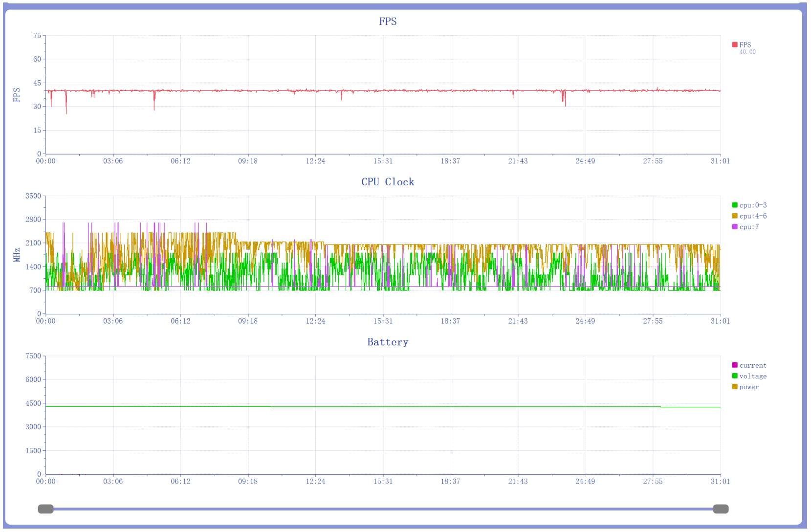Click 18:37 tick on the CPU Clock chart
This screenshot has width=811, height=532.
(450, 321)
